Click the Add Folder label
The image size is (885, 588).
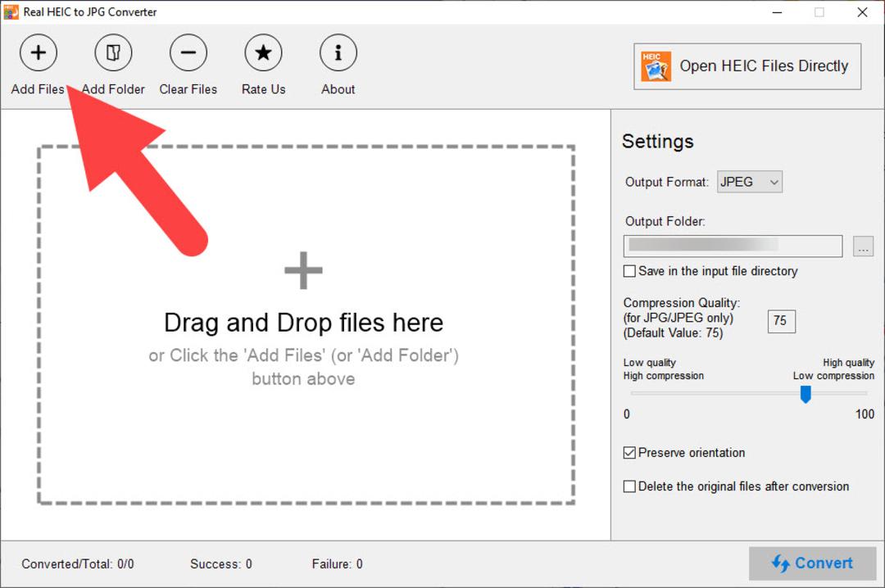click(x=113, y=89)
